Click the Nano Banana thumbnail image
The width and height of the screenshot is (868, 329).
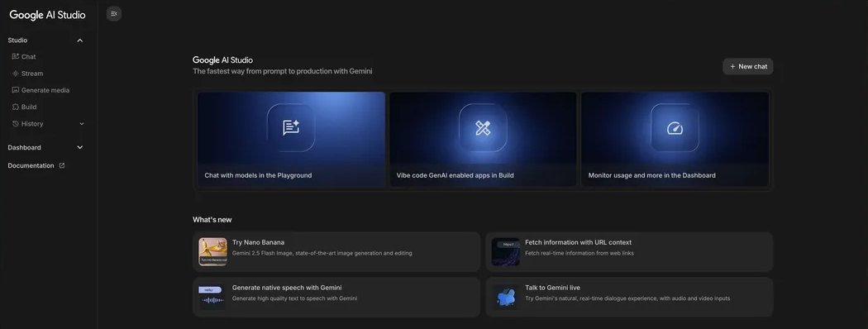213,252
